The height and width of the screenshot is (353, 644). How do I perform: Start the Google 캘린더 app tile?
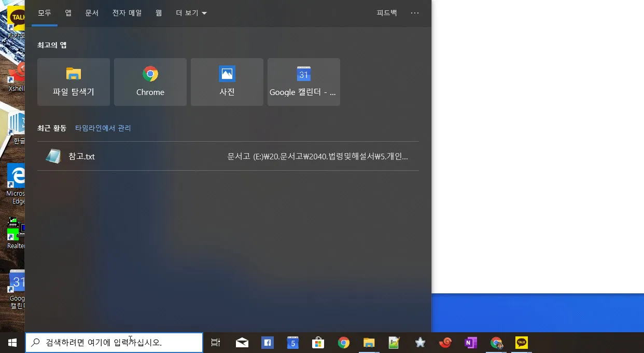pyautogui.click(x=303, y=82)
